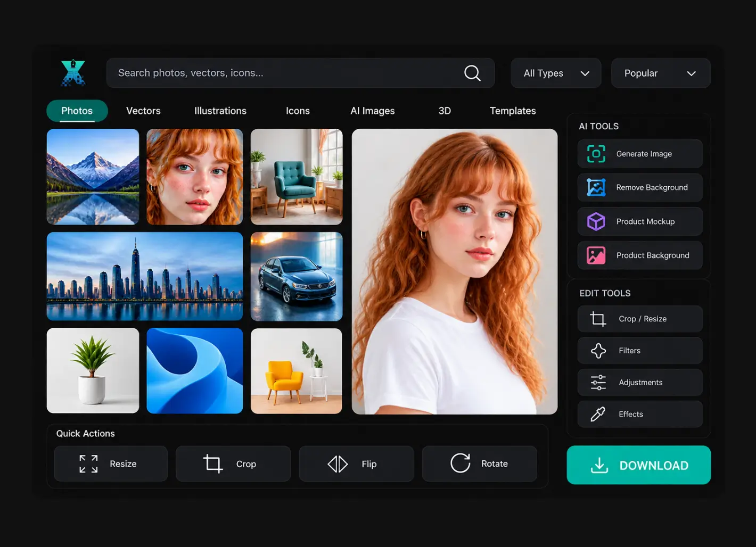This screenshot has height=547, width=756.
Task: Click the Adjustments sliders icon
Action: tap(598, 383)
